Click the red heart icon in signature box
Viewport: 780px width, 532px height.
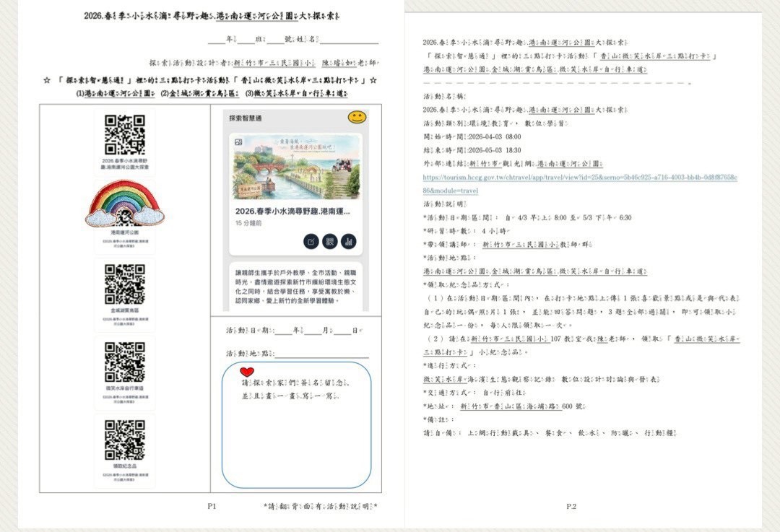[x=247, y=371]
